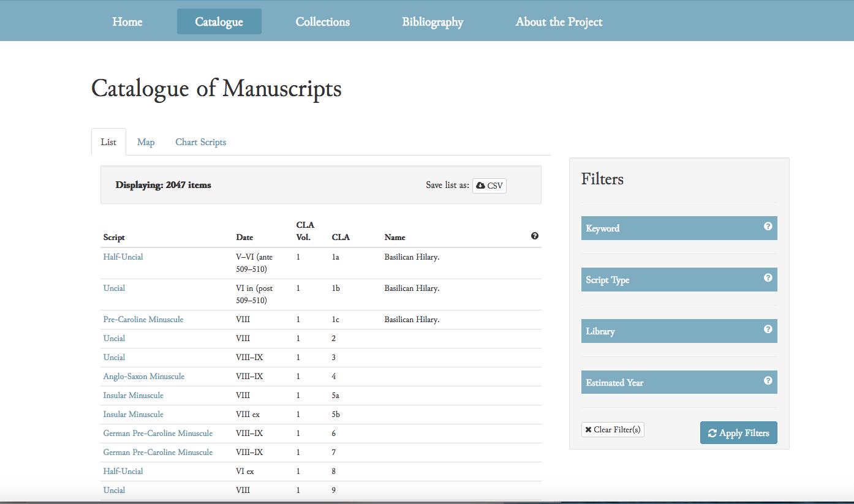Click help icon next to Keyword filter
854x504 pixels.
pyautogui.click(x=768, y=227)
